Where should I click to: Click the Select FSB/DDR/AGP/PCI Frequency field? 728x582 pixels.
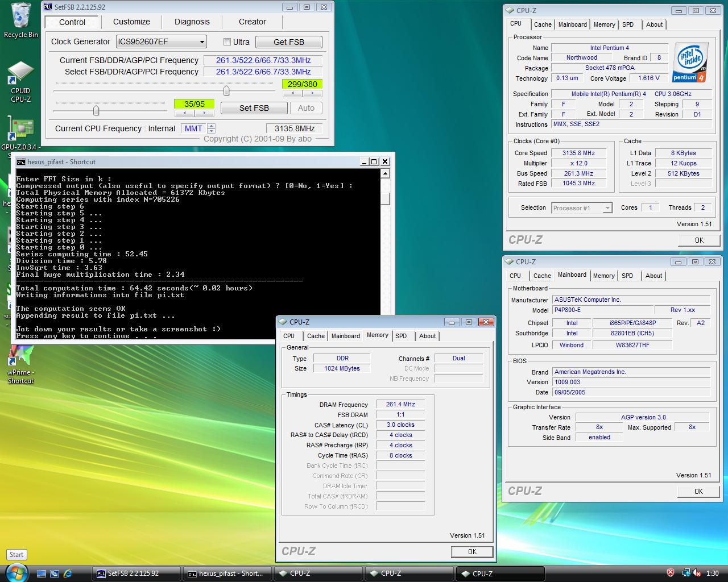click(x=263, y=72)
